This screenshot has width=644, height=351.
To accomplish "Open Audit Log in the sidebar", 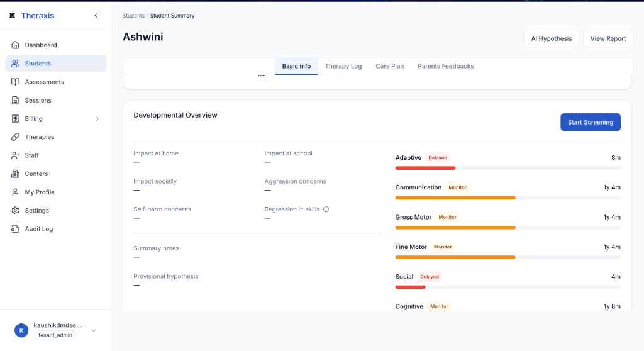I will click(56, 229).
